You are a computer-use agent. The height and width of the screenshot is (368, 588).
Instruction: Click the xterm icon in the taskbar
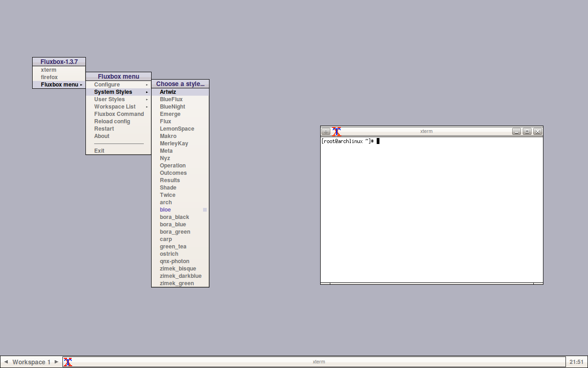(68, 362)
